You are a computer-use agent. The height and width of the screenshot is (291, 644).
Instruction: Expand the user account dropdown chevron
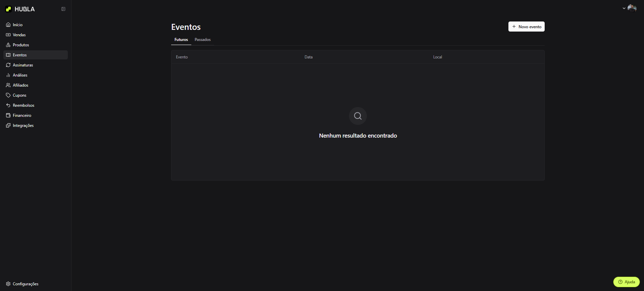pos(624,8)
